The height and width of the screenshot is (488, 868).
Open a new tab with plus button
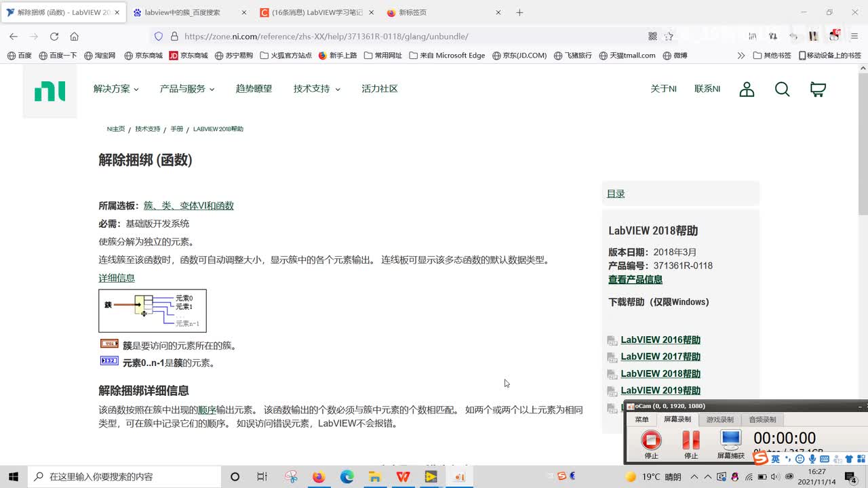(x=519, y=12)
